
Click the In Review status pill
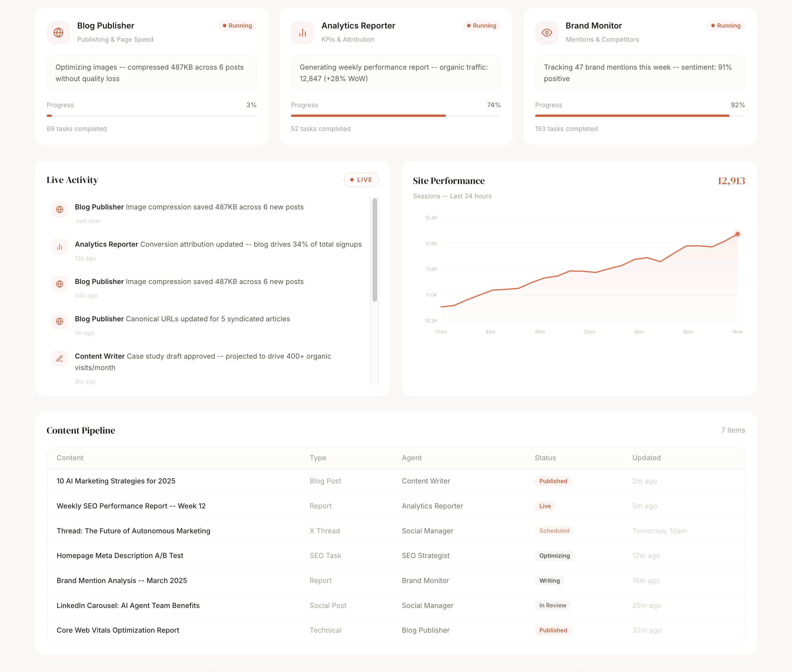tap(552, 606)
